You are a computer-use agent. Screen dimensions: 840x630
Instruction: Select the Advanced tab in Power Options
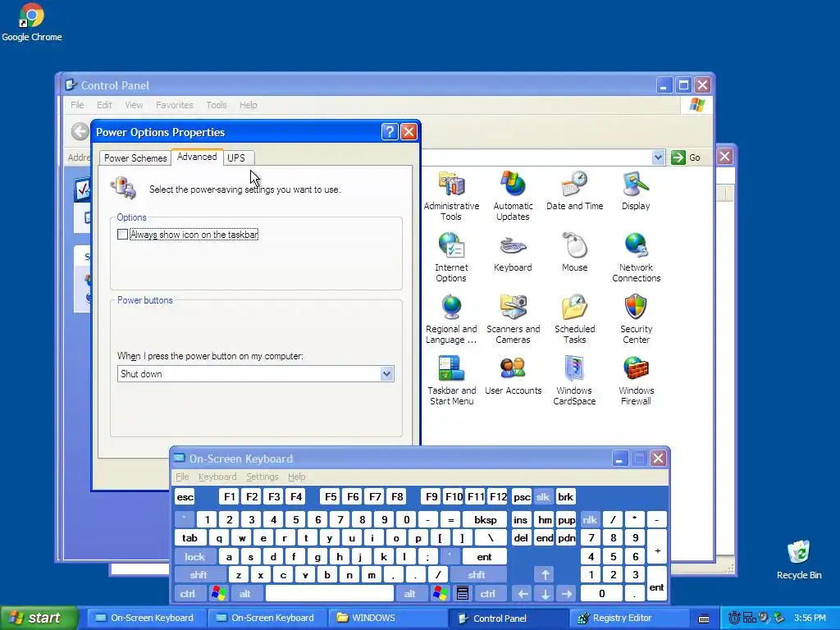[x=197, y=157]
